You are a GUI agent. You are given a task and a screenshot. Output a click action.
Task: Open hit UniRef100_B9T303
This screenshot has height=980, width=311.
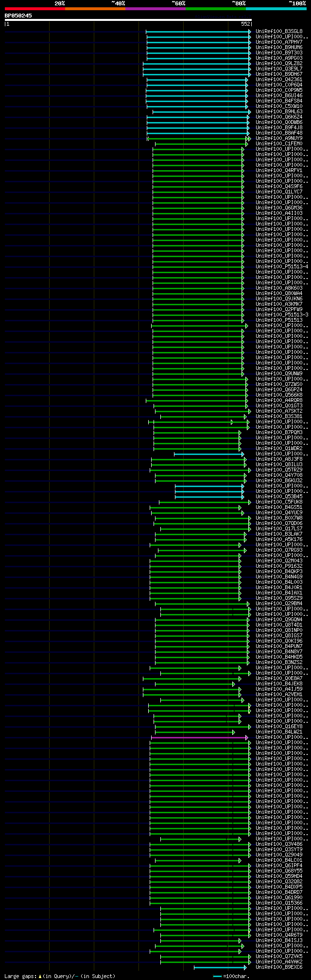[x=279, y=53]
